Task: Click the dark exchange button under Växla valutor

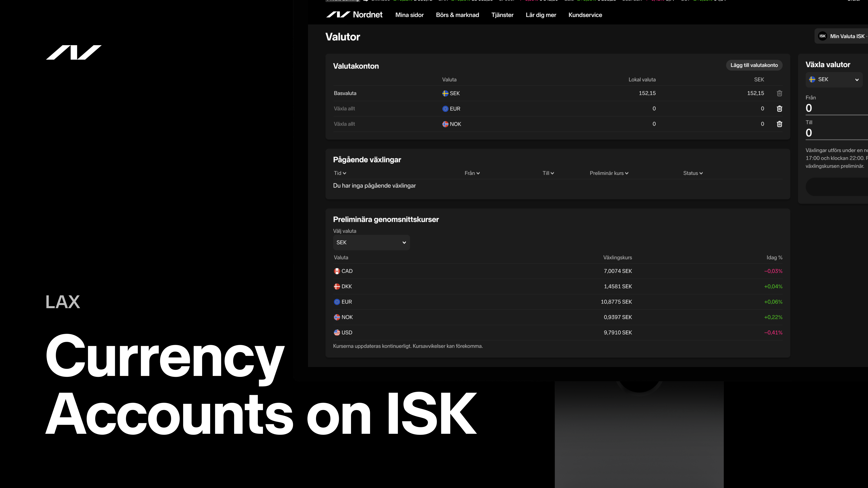Action: pos(837,187)
